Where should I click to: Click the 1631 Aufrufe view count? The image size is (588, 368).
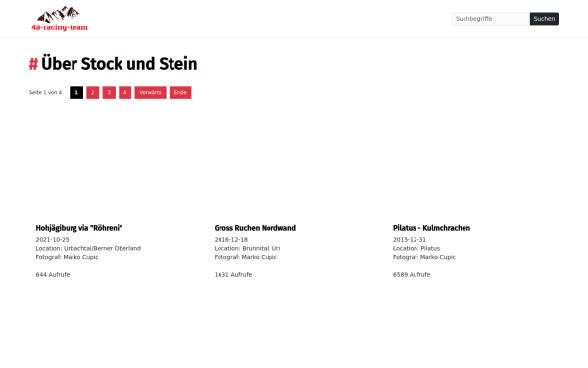pos(233,275)
